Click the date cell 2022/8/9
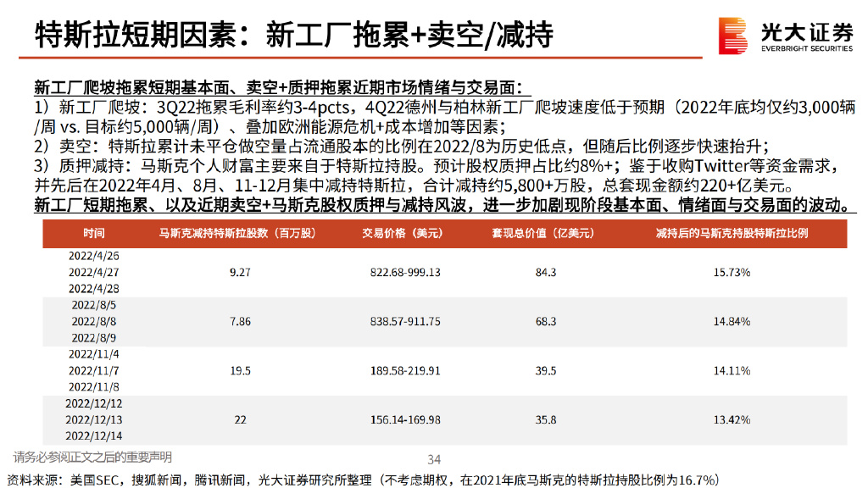The width and height of the screenshot is (868, 488). click(93, 338)
